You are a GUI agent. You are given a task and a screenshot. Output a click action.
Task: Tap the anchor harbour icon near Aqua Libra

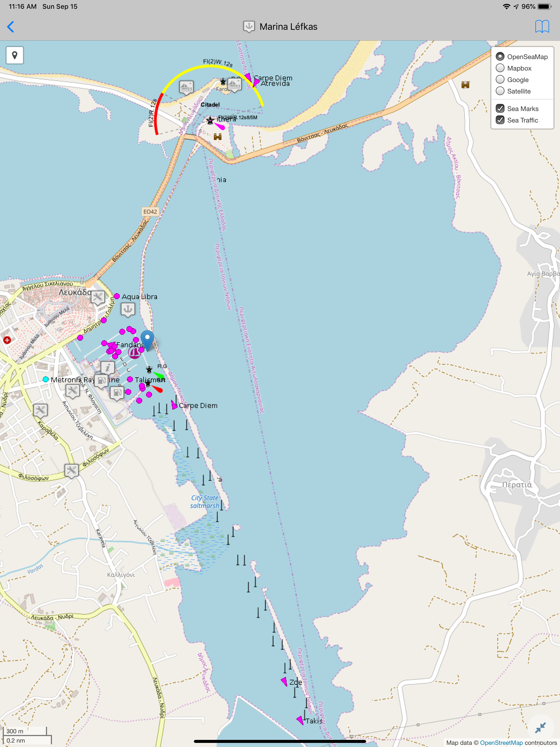128,309
